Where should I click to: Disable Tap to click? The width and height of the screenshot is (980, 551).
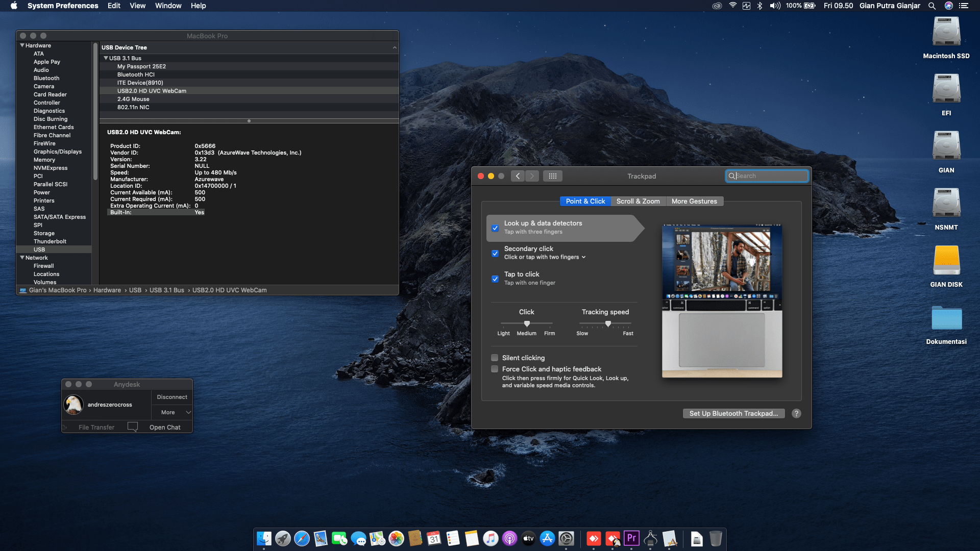point(495,279)
